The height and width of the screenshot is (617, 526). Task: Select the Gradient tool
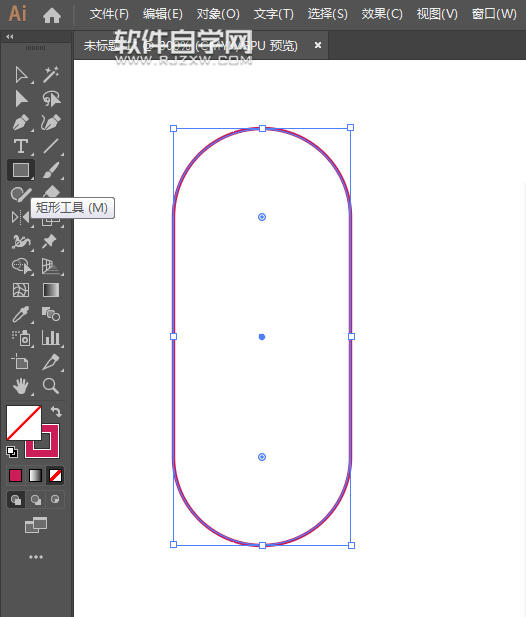tap(51, 290)
